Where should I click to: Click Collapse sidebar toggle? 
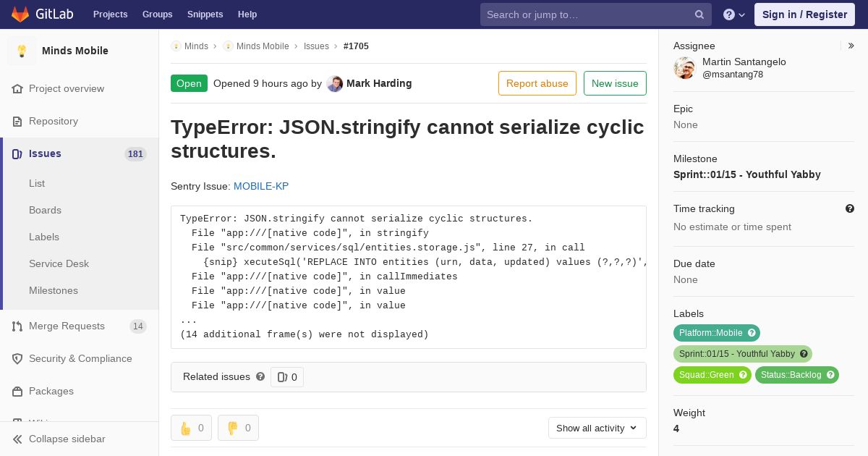[x=67, y=439]
